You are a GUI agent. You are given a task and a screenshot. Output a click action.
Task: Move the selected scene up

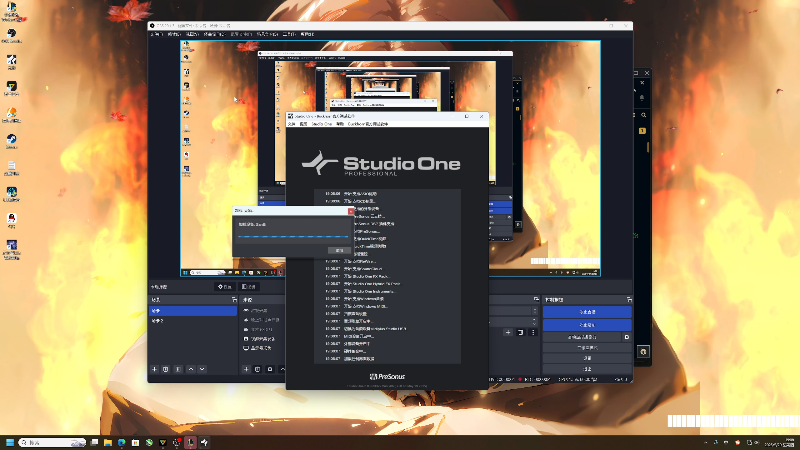pyautogui.click(x=190, y=369)
